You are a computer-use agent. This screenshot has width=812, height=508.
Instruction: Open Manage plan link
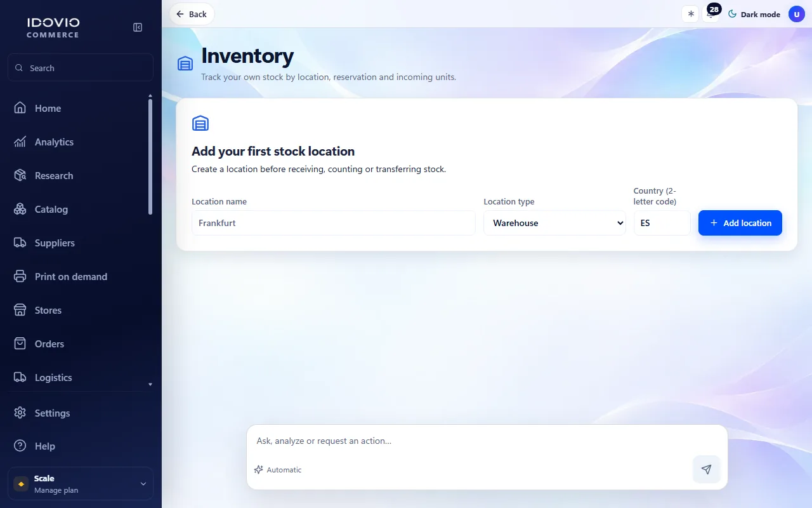coord(56,490)
